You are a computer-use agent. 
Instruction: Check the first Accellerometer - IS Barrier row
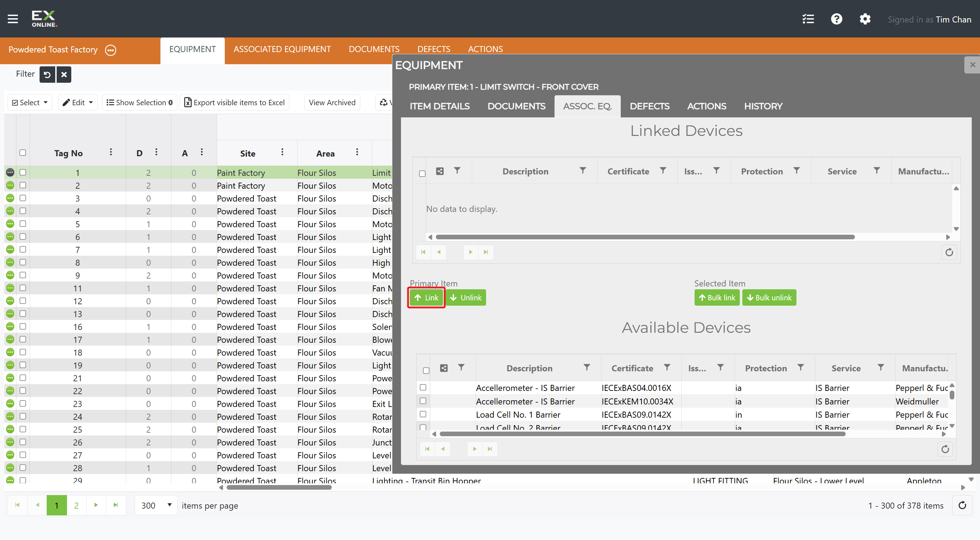(423, 387)
